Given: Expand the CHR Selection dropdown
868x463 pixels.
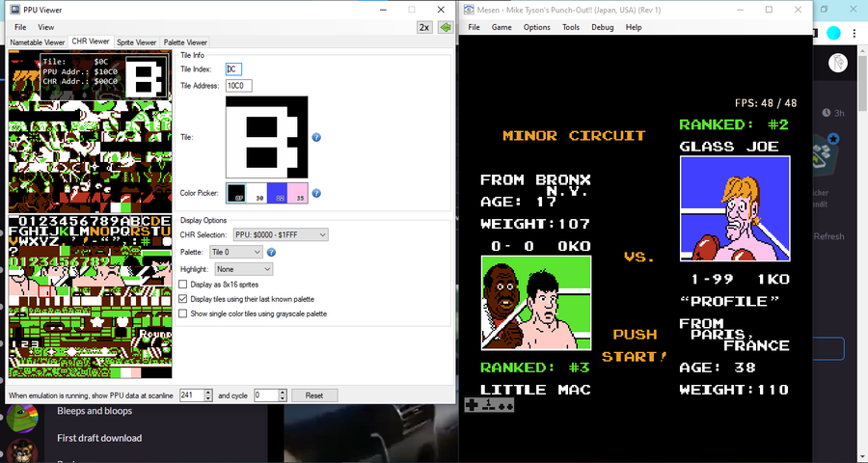Looking at the screenshot, I should [281, 234].
